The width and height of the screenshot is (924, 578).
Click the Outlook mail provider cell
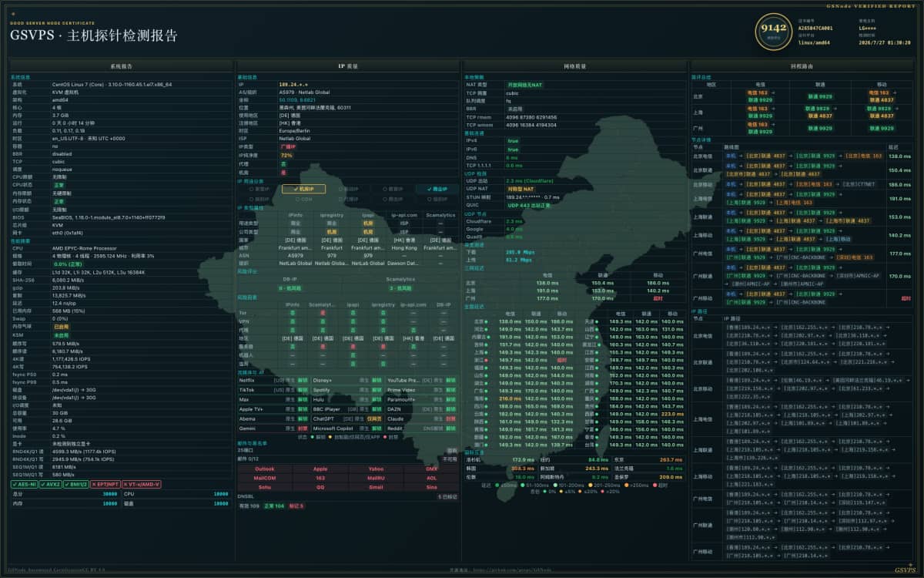(264, 469)
